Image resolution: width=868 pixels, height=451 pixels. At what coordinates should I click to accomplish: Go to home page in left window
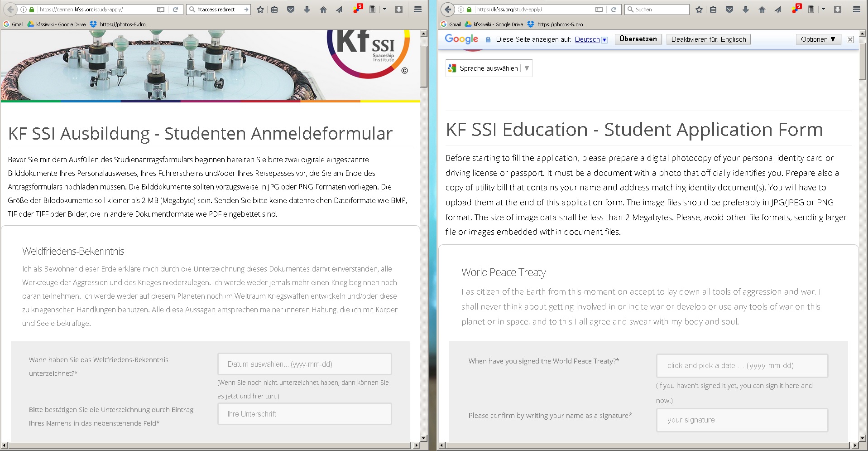click(323, 9)
